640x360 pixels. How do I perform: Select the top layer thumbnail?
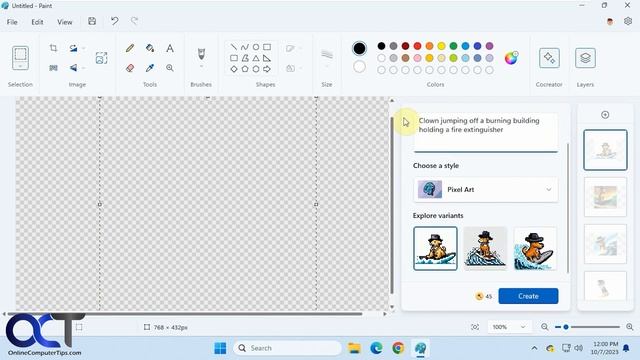click(605, 150)
